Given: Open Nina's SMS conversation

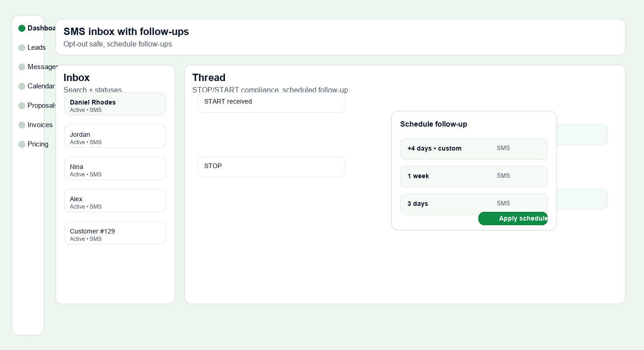Looking at the screenshot, I should [115, 169].
